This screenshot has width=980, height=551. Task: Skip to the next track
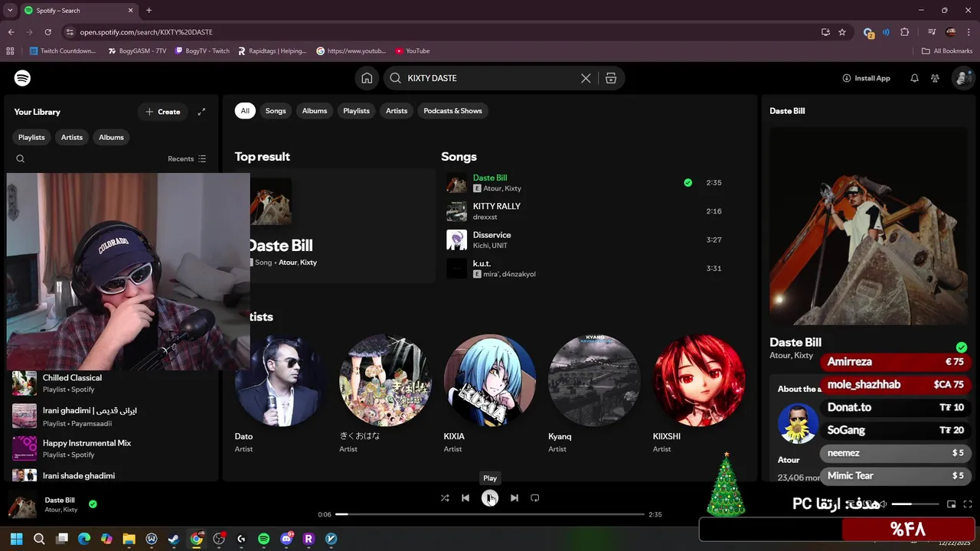514,498
